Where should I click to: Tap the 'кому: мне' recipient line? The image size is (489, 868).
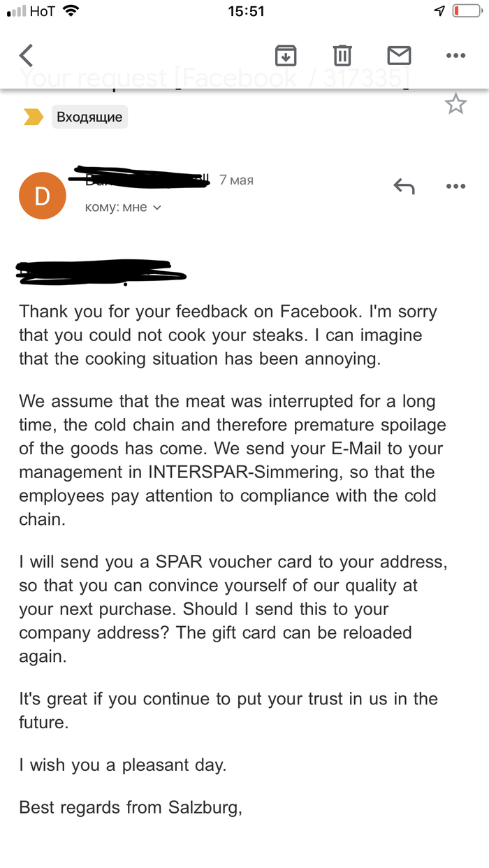coord(116,208)
